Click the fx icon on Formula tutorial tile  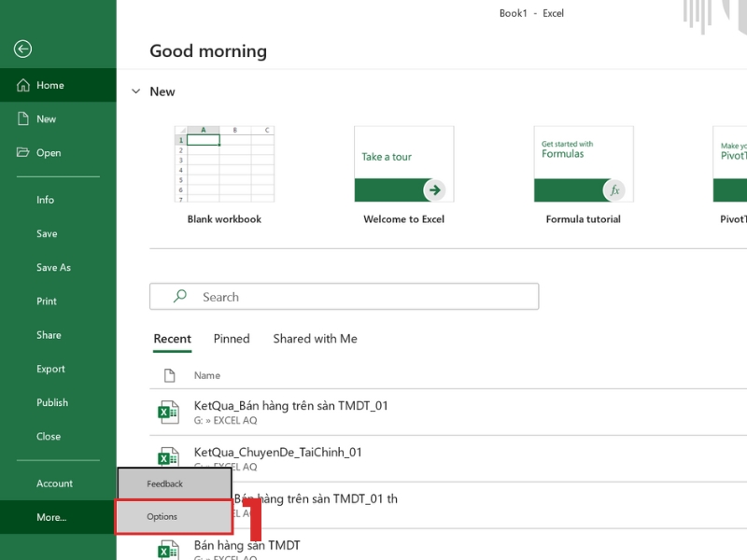[x=613, y=189]
